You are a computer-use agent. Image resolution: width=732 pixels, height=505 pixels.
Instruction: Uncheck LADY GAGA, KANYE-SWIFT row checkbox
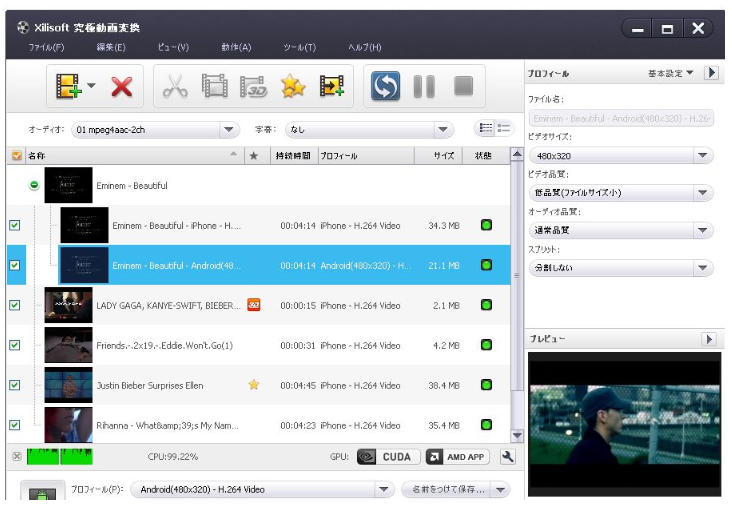tap(15, 305)
